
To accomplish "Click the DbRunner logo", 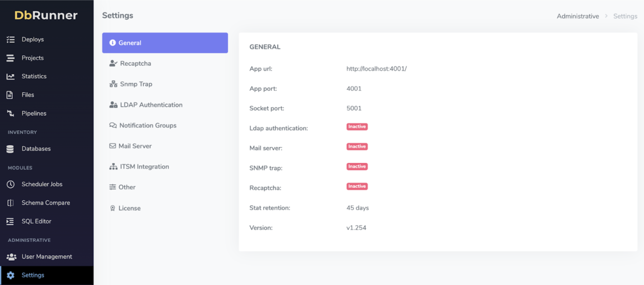I will [x=46, y=15].
